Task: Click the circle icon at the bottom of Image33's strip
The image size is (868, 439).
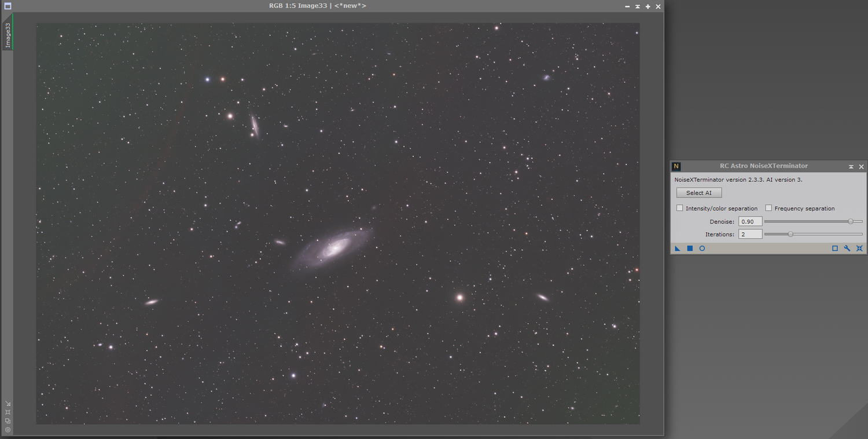Action: tap(8, 429)
